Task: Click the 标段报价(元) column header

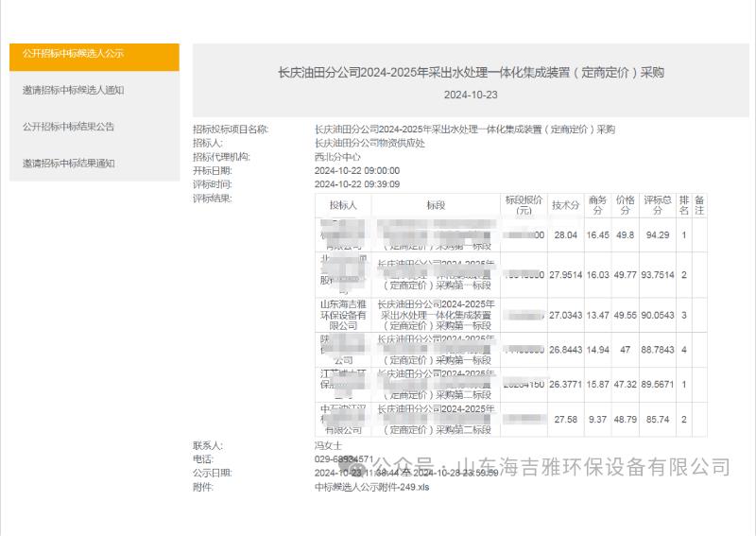Action: (x=524, y=205)
